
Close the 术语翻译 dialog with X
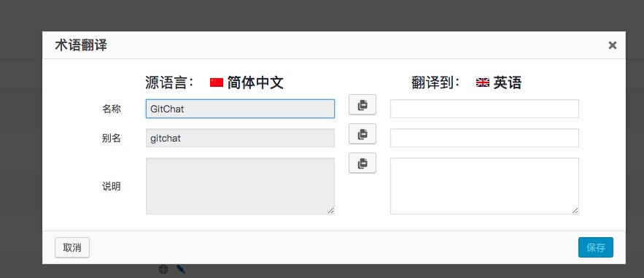[613, 45]
